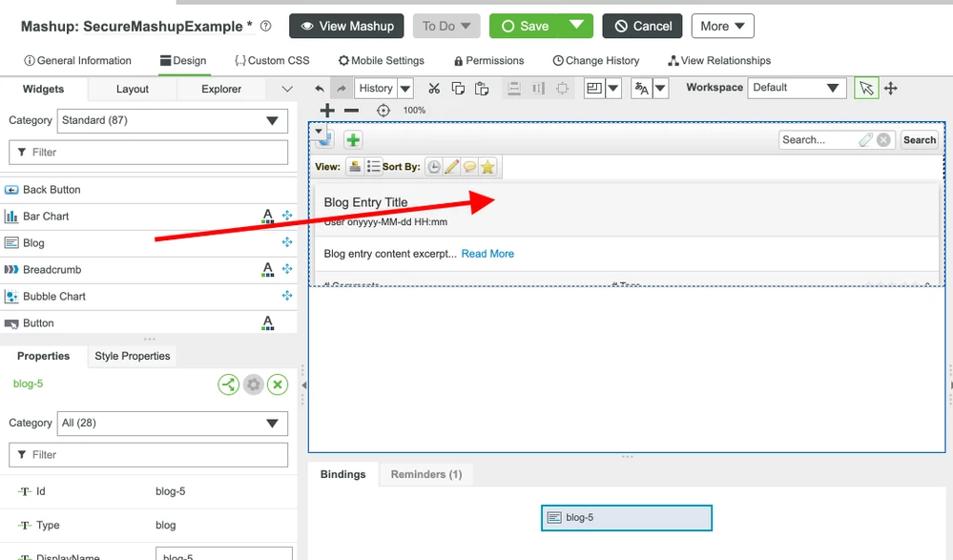Reset zoom with the target icon

point(383,110)
